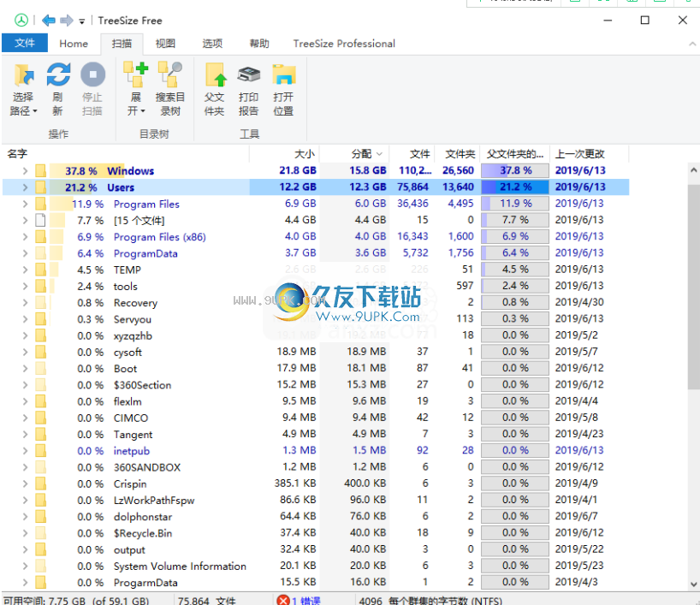Select the 360SANDBOX row

[x=316, y=467]
